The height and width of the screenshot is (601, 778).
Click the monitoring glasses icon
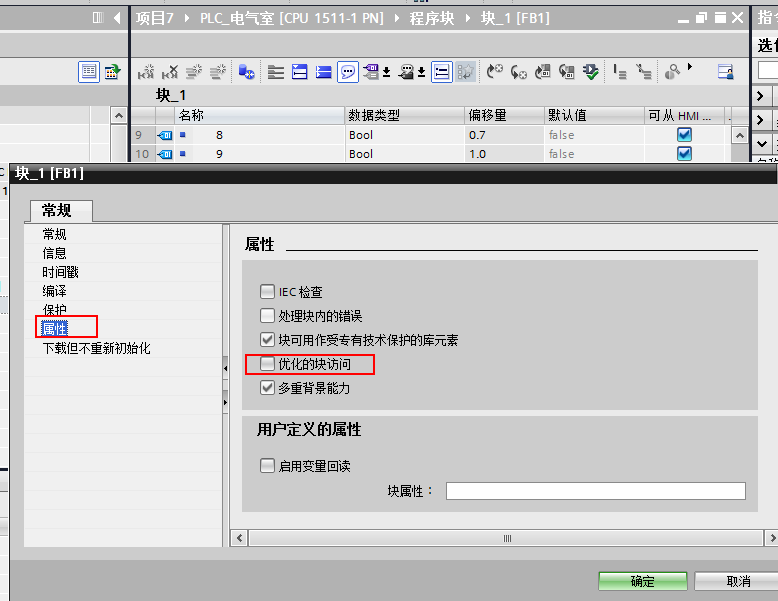(672, 72)
